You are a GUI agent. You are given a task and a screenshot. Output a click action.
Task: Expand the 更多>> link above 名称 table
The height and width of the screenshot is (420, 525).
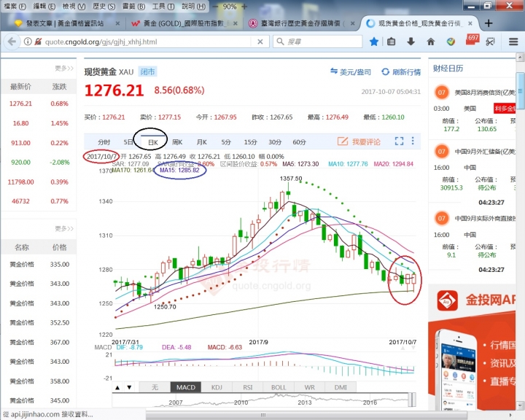tap(64, 229)
